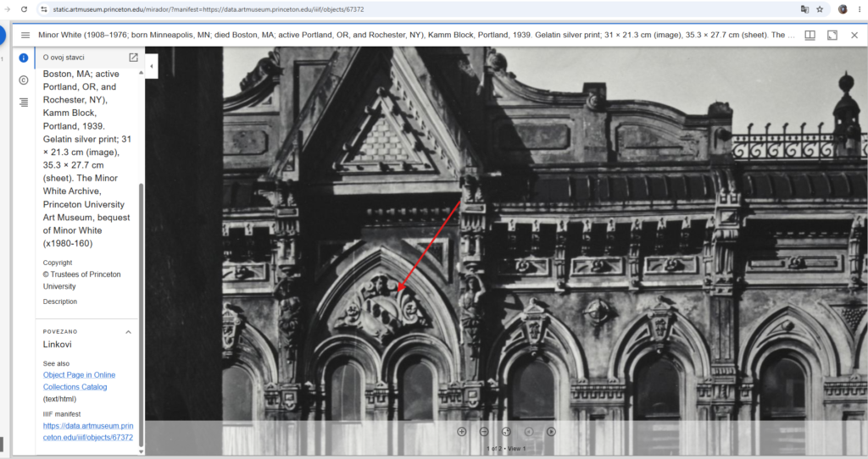Viewport: 868px width, 459px height.
Task: Pop out the 'O ovoj stavci' panel
Action: pyautogui.click(x=133, y=58)
